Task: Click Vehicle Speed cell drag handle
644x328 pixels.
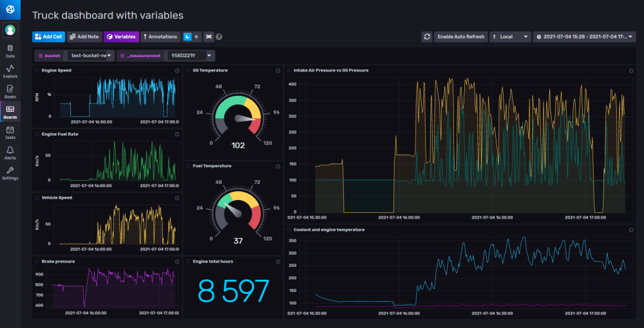Action: coord(37,197)
